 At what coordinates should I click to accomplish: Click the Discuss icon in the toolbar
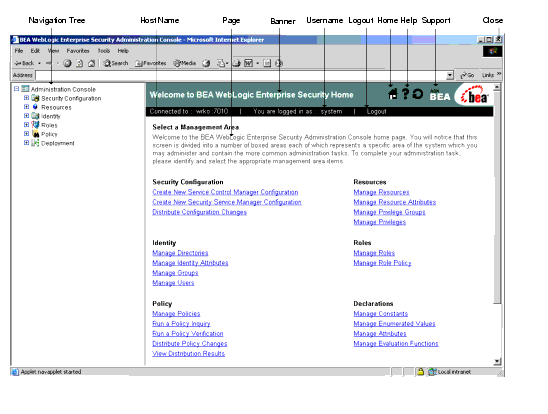[267, 63]
